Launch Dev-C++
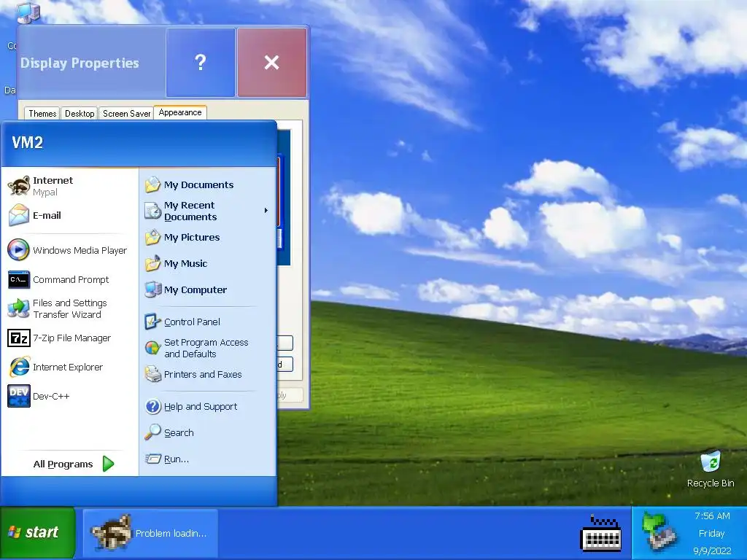Viewport: 747px width, 560px height. click(69, 396)
